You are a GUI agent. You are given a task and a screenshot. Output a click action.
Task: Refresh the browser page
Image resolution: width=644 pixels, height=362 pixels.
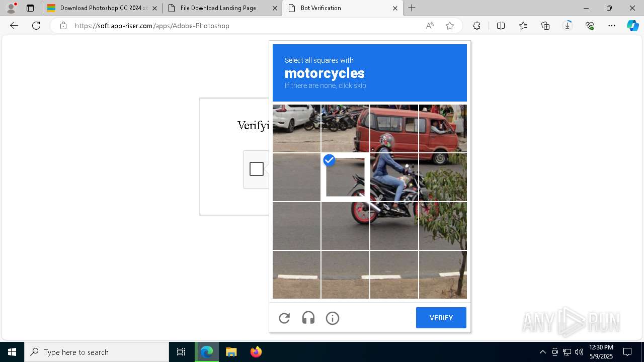[36, 26]
